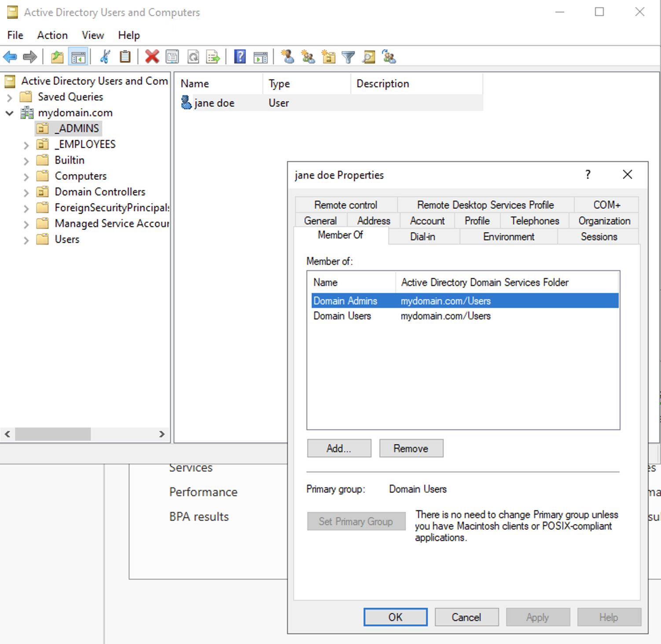This screenshot has width=661, height=644.
Task: Open the File menu
Action: click(15, 35)
